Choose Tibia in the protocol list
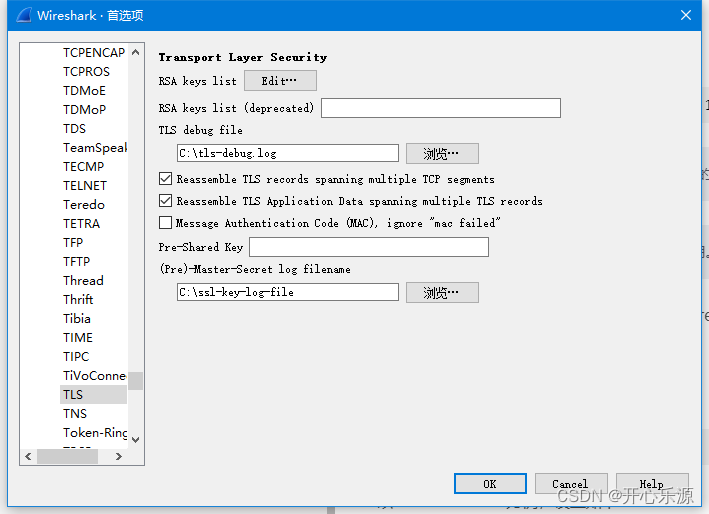Viewport: 709px width, 514px height. coord(77,319)
